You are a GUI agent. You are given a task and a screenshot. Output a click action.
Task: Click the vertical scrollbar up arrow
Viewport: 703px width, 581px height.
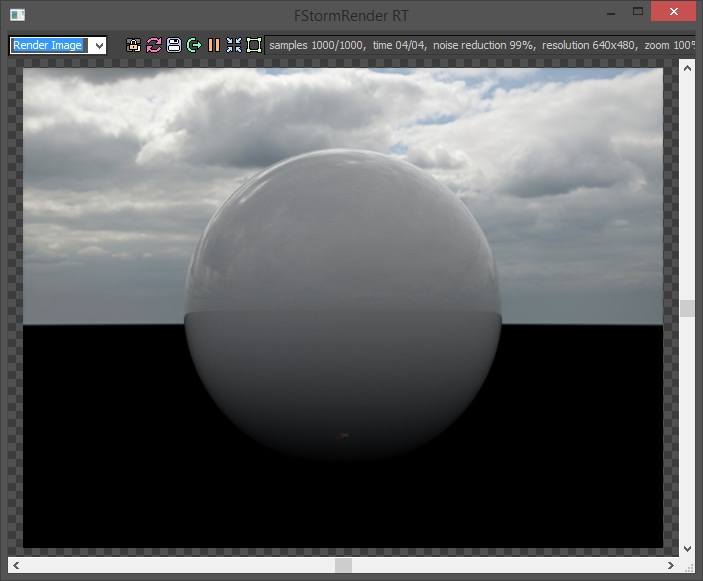point(687,67)
